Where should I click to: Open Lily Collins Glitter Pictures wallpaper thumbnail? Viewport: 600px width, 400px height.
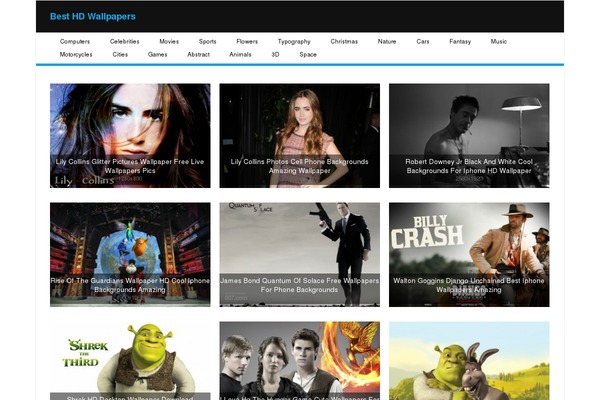pyautogui.click(x=130, y=136)
